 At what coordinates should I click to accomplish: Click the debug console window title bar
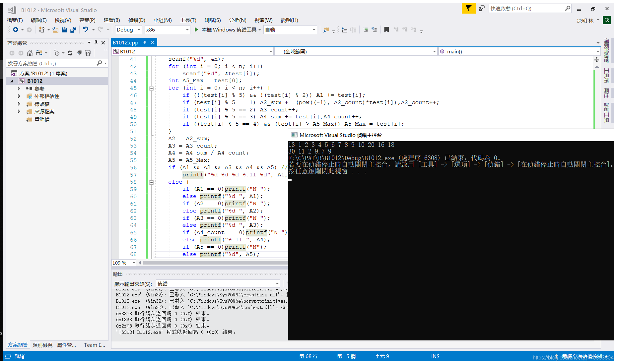(451, 135)
